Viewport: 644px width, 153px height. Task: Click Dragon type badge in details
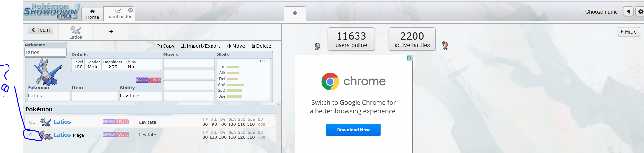[x=142, y=80]
